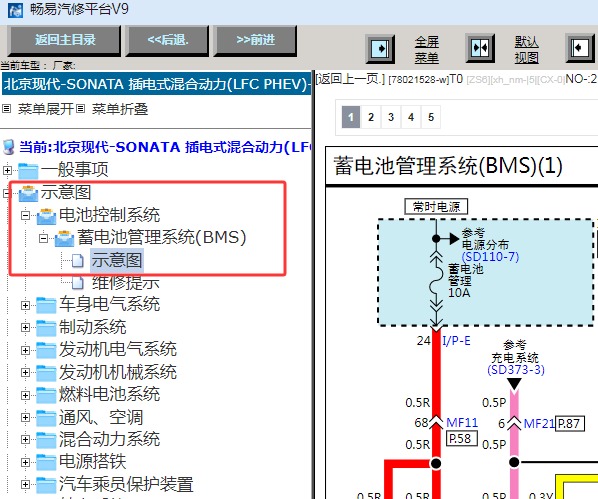The width and height of the screenshot is (598, 499).
Task: Follow the (SD373-3) charging system link
Action: (x=516, y=370)
